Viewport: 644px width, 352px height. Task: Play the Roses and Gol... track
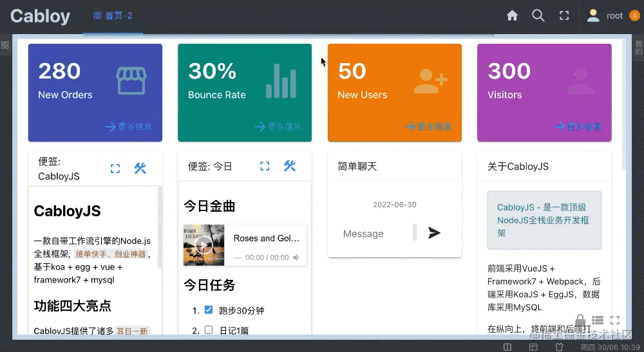(204, 245)
